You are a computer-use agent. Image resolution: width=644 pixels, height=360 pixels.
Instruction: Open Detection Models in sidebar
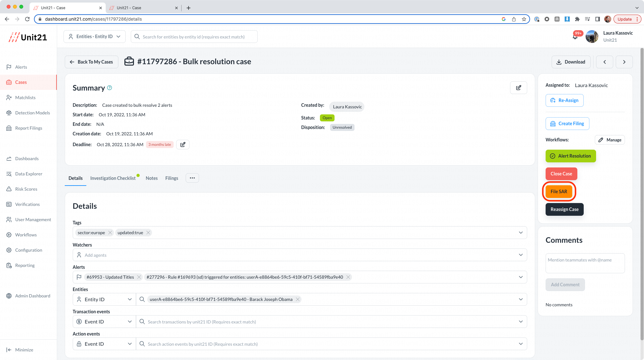(x=32, y=113)
